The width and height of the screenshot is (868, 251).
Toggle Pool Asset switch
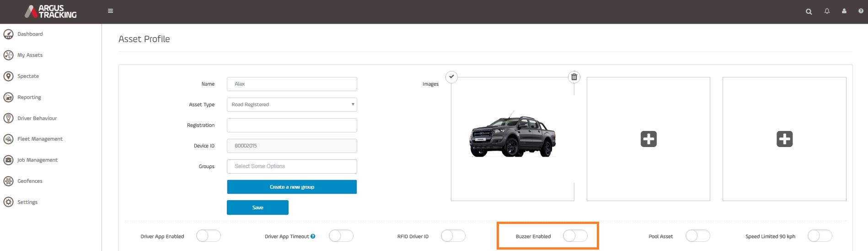click(698, 236)
